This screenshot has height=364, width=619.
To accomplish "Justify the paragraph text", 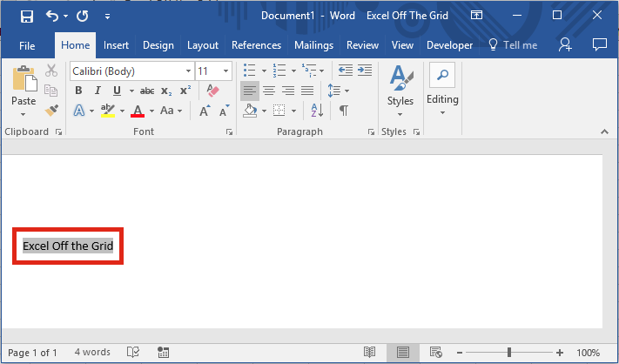I will (307, 91).
